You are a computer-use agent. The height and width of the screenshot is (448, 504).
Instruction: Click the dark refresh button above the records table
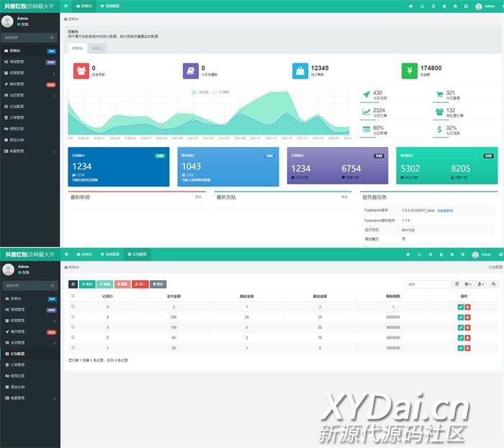point(72,285)
